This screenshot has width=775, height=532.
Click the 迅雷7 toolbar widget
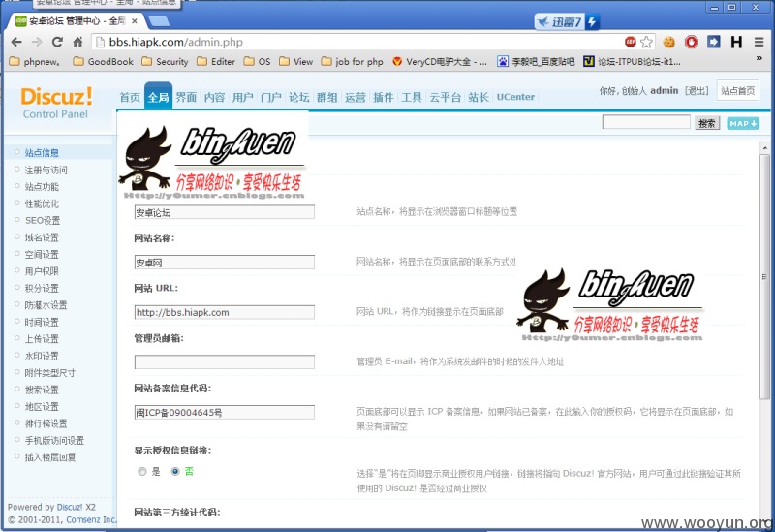[561, 21]
